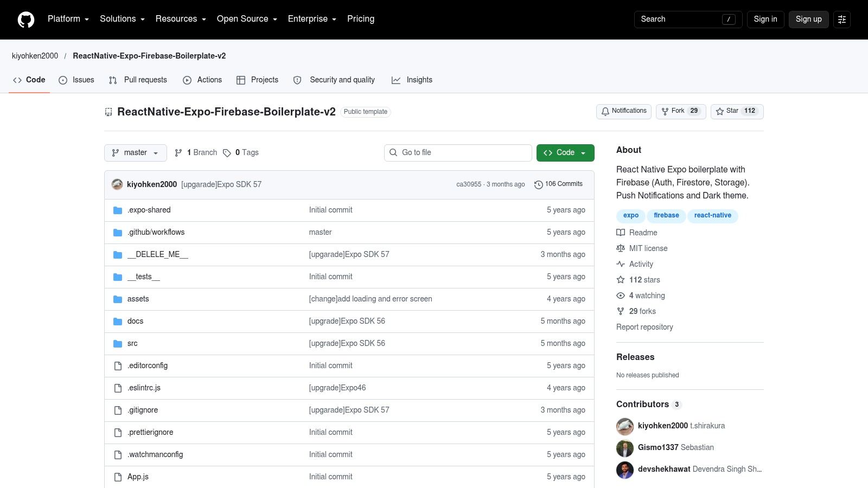Select the firebase topic tag

(x=666, y=216)
